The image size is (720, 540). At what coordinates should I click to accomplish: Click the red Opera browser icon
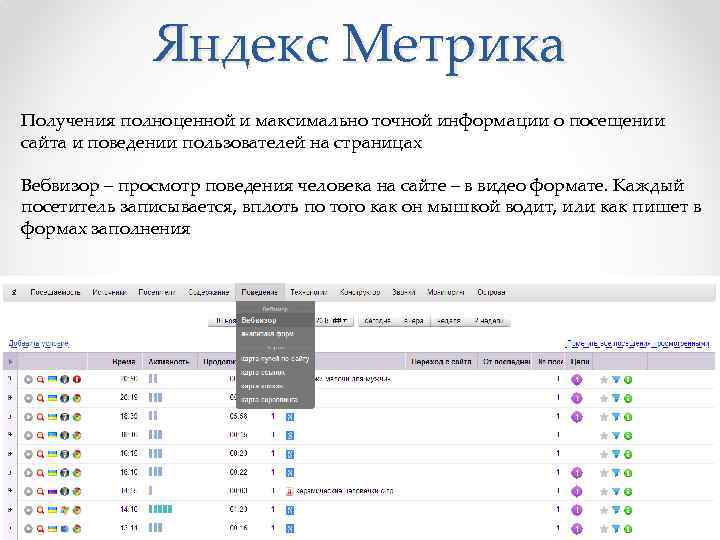coord(77,379)
